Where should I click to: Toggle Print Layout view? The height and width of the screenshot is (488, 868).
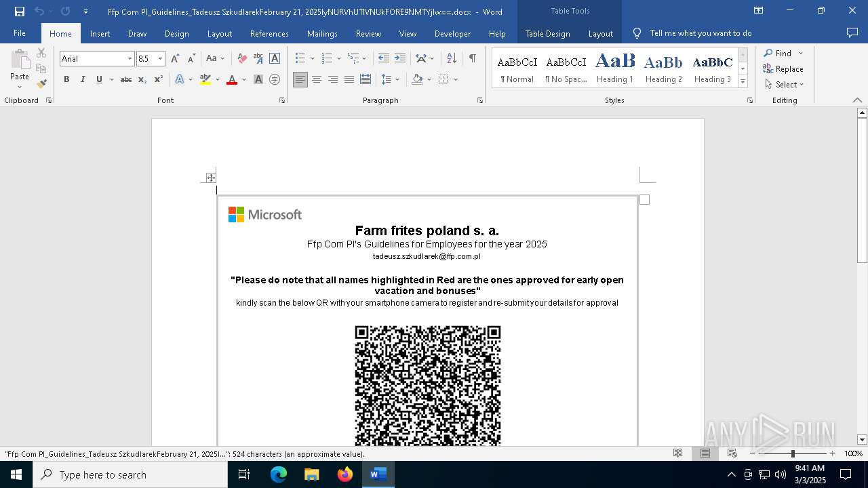click(705, 453)
